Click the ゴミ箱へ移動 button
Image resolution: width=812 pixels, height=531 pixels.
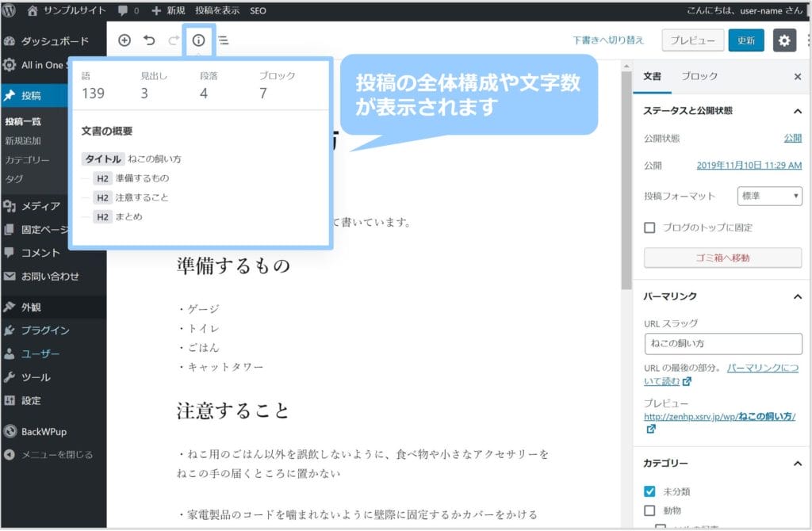tap(722, 258)
